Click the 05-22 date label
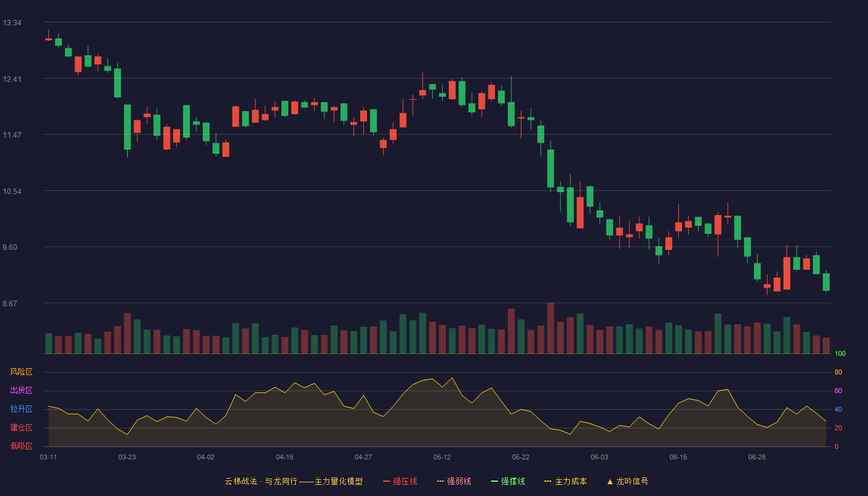868x496 pixels. click(x=521, y=457)
